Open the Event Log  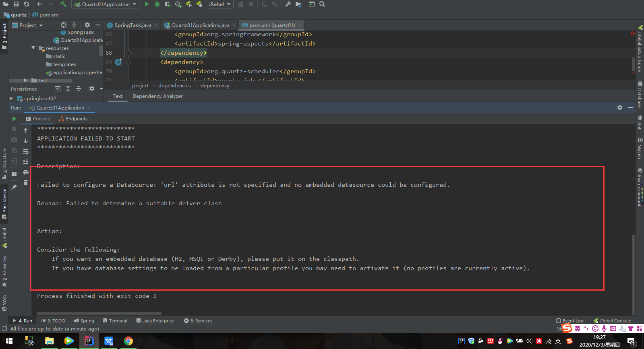point(569,321)
